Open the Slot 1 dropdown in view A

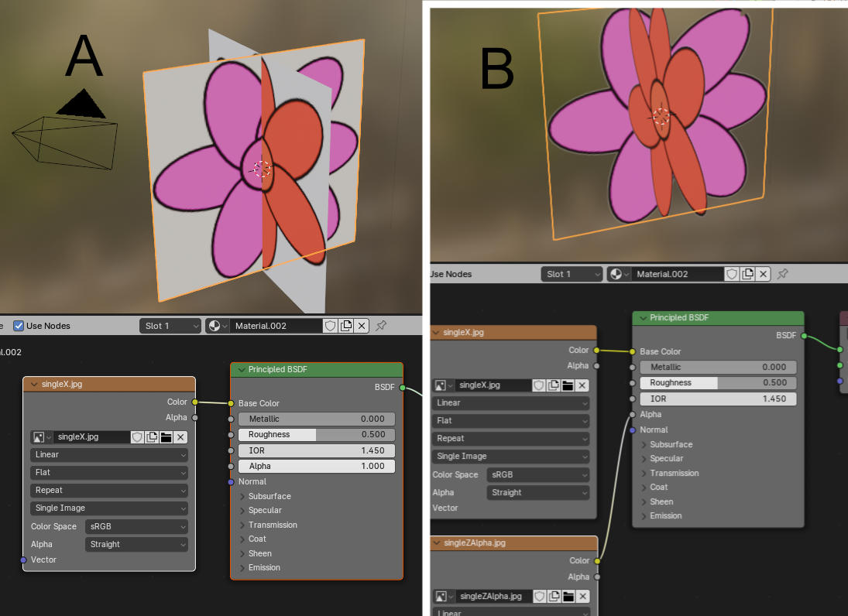pyautogui.click(x=170, y=326)
